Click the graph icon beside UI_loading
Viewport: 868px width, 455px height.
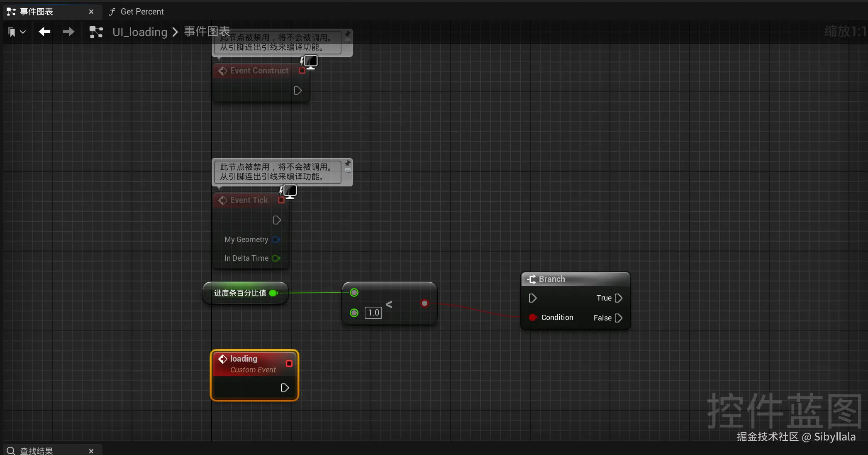pos(96,32)
